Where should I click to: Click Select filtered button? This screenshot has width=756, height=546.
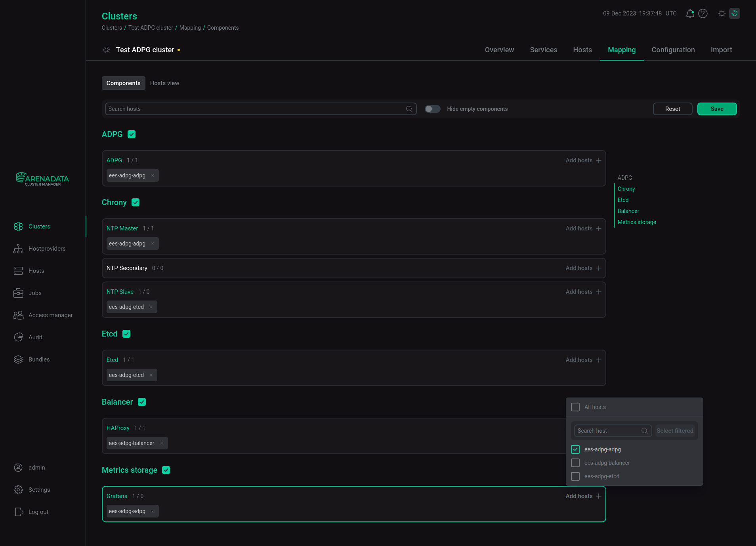675,431
